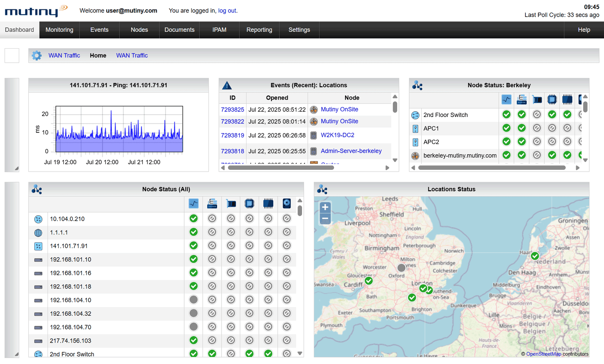Click the log out link
Viewport: 604px width, 364px height.
click(227, 11)
